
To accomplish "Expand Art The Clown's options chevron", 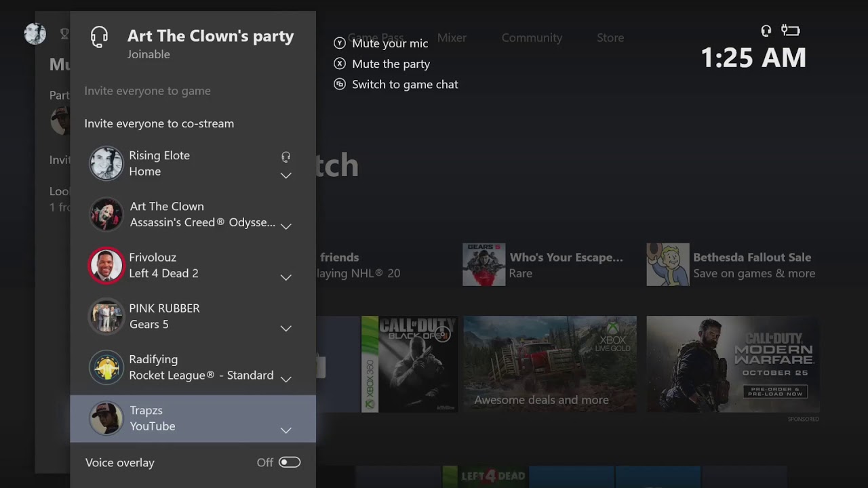I will 286,226.
